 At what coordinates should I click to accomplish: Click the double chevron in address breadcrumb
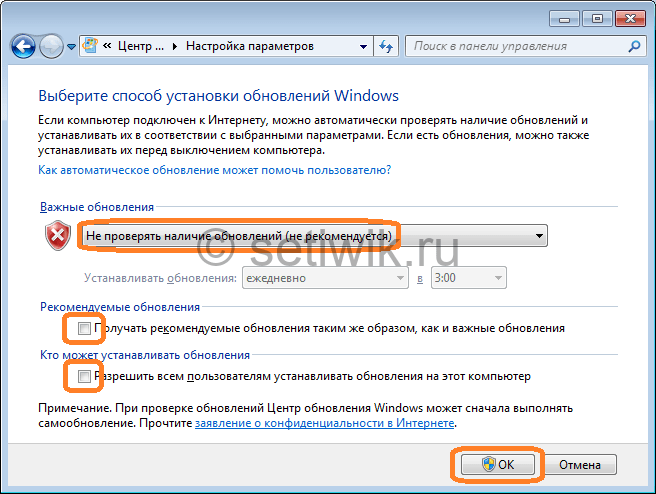(107, 46)
